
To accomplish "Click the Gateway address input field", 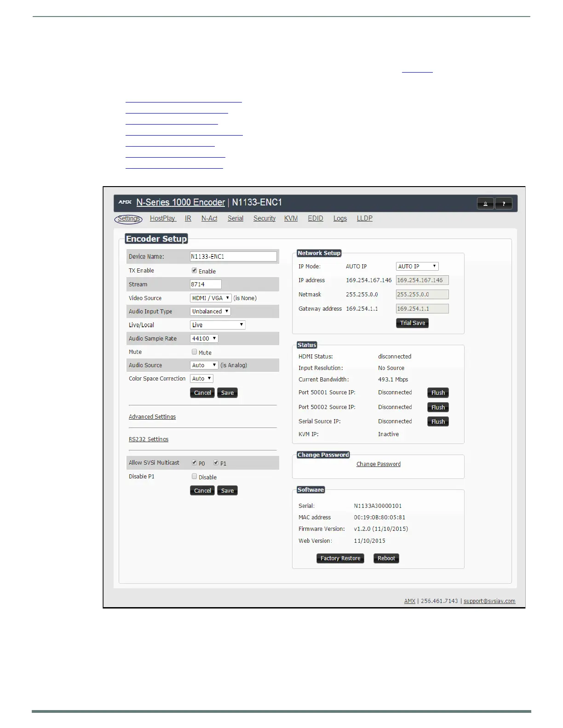I will (422, 309).
